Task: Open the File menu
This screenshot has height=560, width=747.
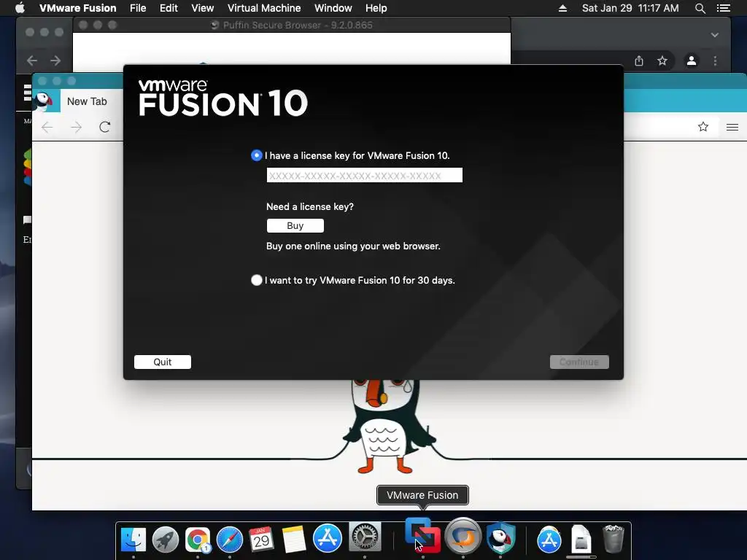Action: click(x=138, y=8)
